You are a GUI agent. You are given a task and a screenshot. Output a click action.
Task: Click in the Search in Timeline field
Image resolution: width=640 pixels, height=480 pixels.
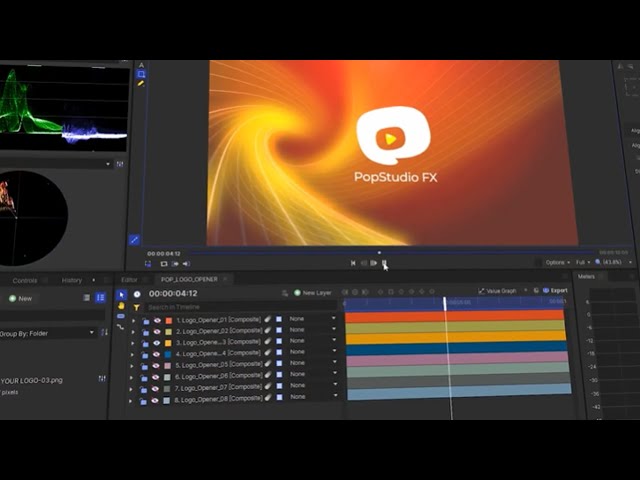click(241, 307)
